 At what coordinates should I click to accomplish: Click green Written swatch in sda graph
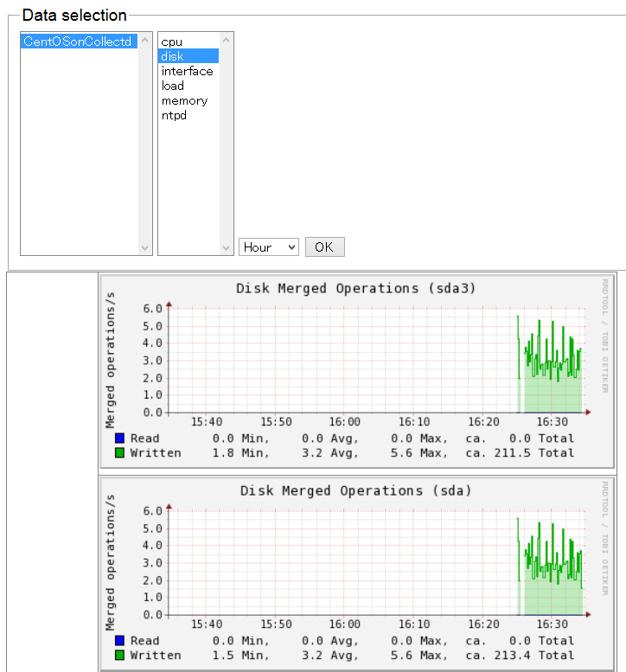tap(120, 655)
